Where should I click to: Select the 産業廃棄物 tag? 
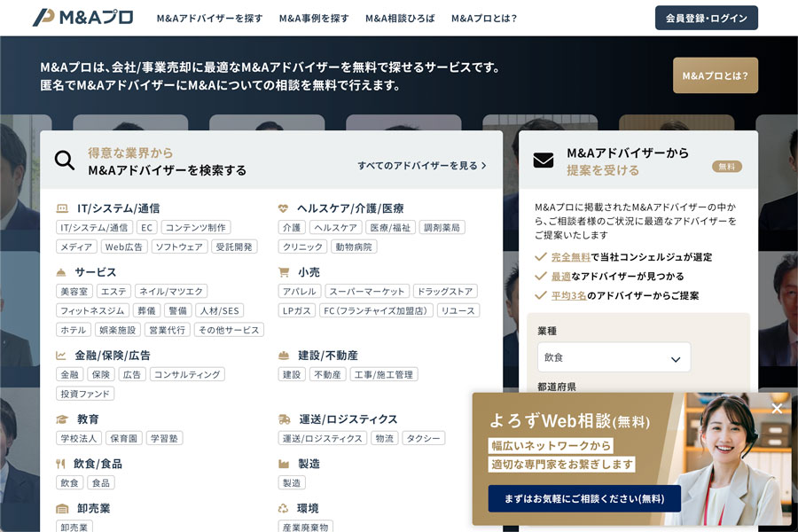coord(305,527)
